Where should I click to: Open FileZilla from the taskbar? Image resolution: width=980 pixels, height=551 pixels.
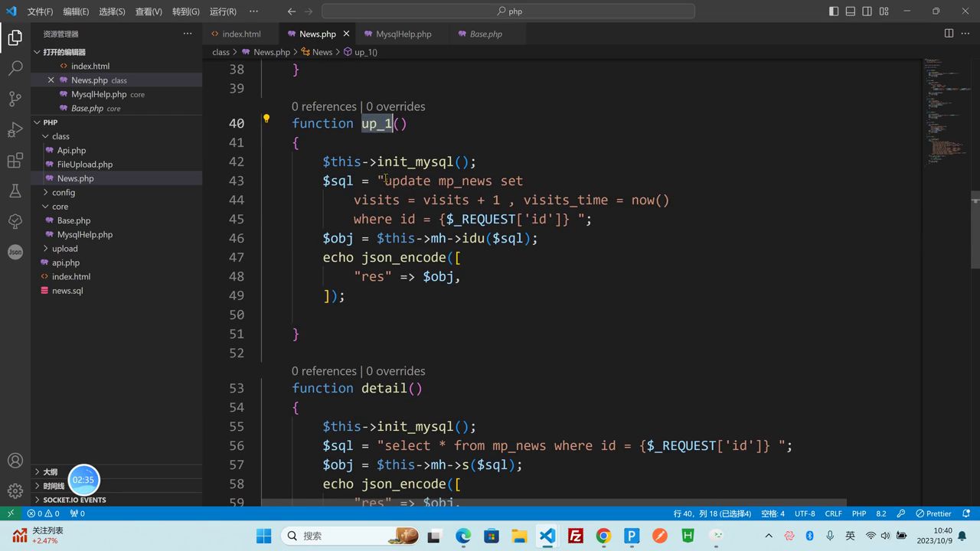tap(576, 536)
